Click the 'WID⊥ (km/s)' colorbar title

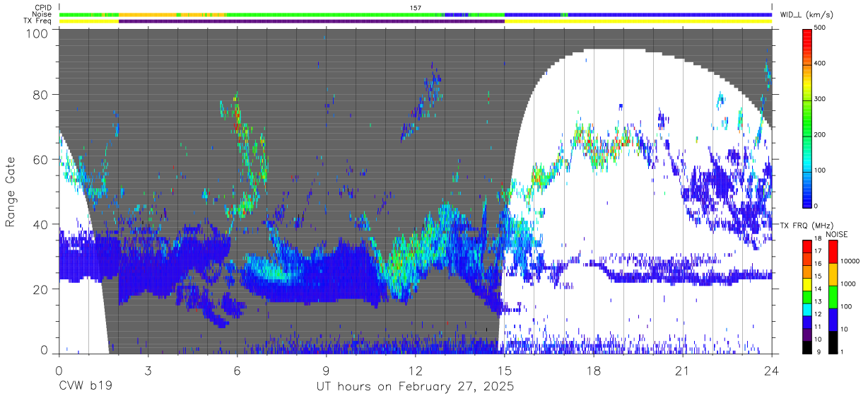click(x=807, y=14)
